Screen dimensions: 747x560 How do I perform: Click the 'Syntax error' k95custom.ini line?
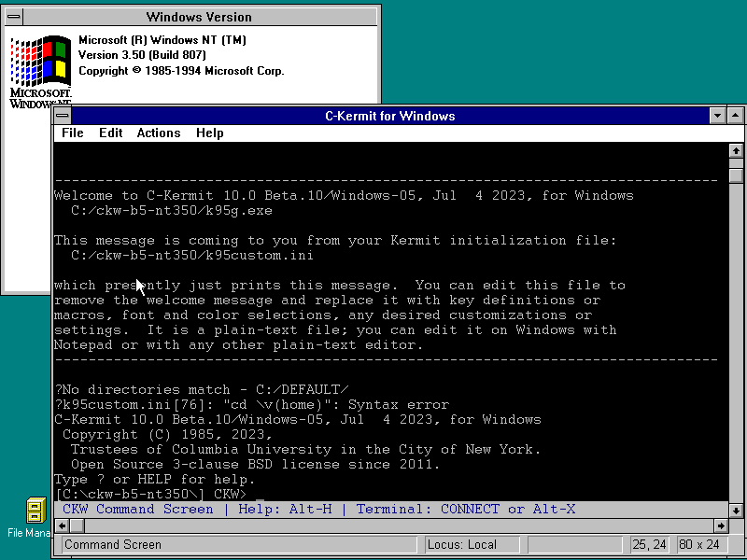click(x=251, y=405)
